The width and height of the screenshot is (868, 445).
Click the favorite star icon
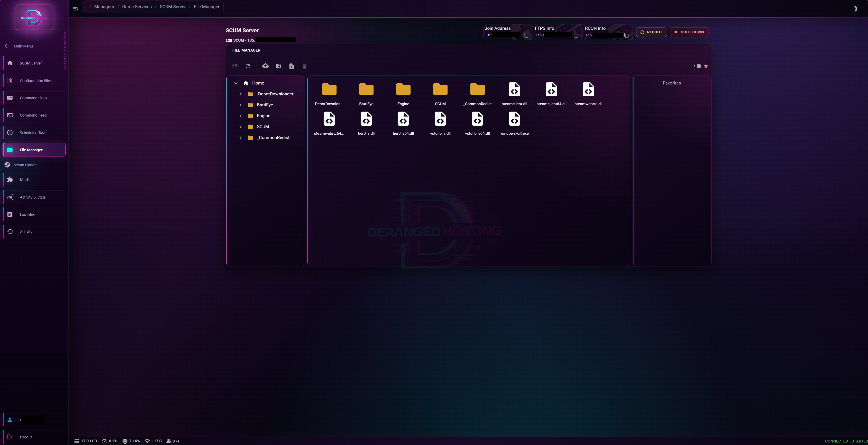706,66
